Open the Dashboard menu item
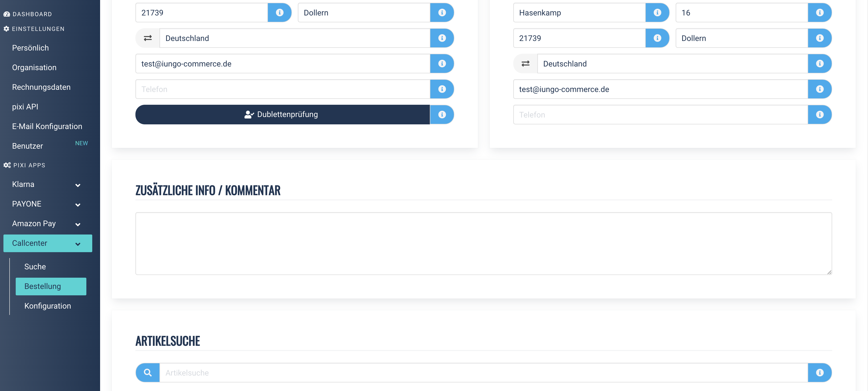 pyautogui.click(x=28, y=14)
